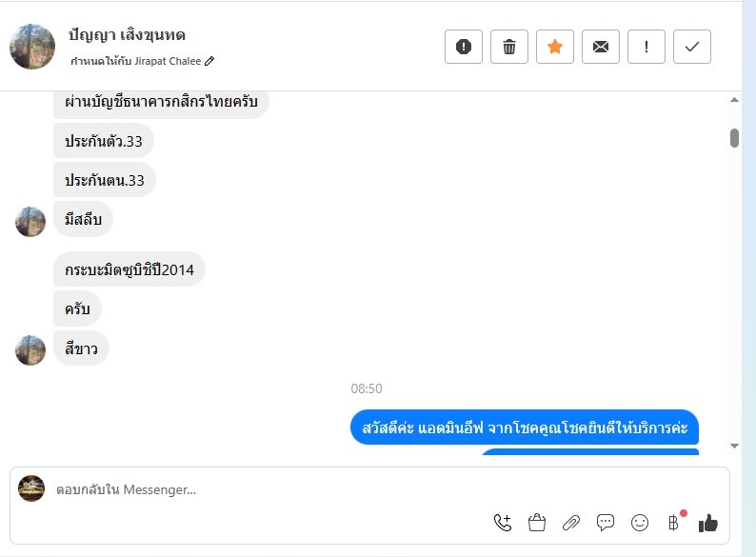Open the shopping bag products icon
Viewport: 756px width, 557px height.
[537, 523]
